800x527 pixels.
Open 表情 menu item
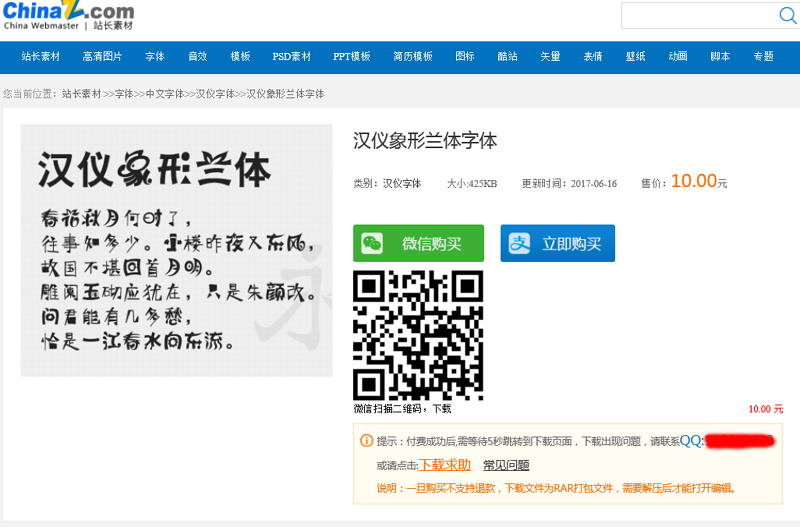point(593,57)
